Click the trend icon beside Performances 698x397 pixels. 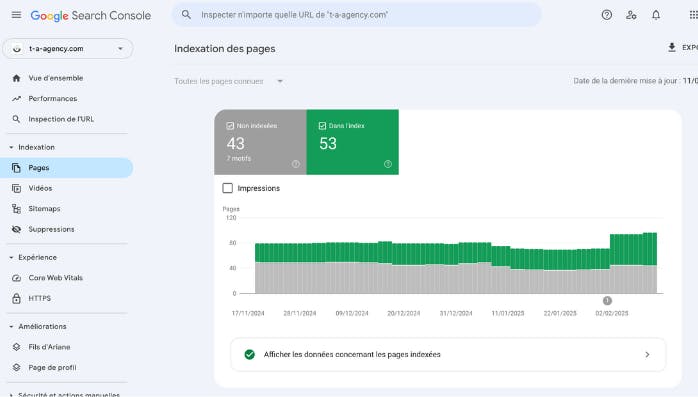click(16, 98)
